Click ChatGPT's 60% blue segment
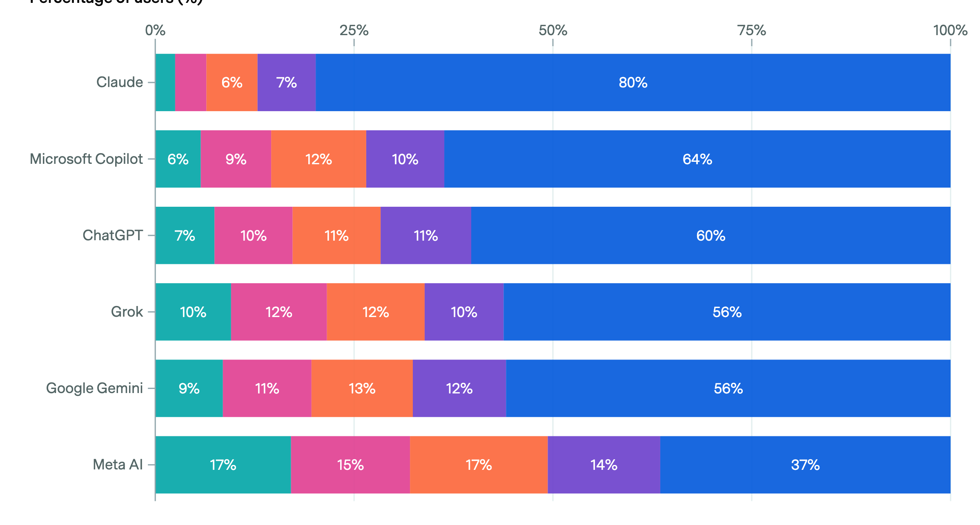The width and height of the screenshot is (980, 525). point(710,235)
